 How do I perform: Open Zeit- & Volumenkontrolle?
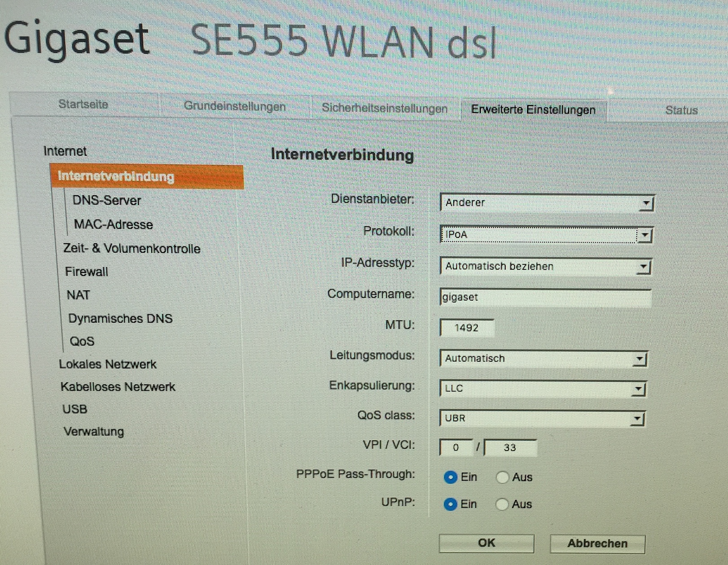[x=132, y=248]
